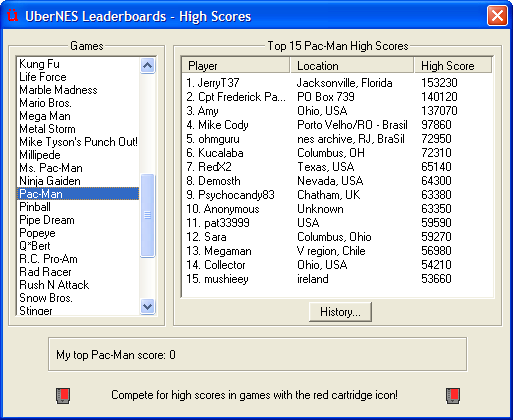Click the nes archive, RJ, BraSil location

point(351,139)
